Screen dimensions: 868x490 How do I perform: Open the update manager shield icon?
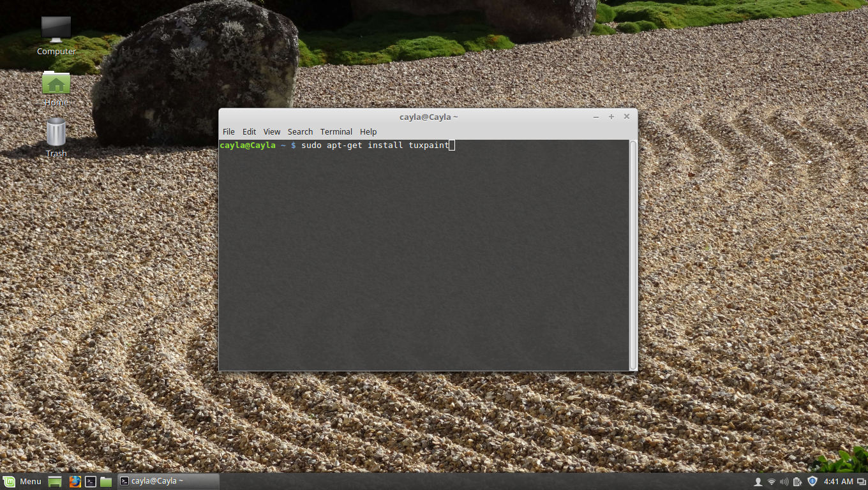click(812, 481)
